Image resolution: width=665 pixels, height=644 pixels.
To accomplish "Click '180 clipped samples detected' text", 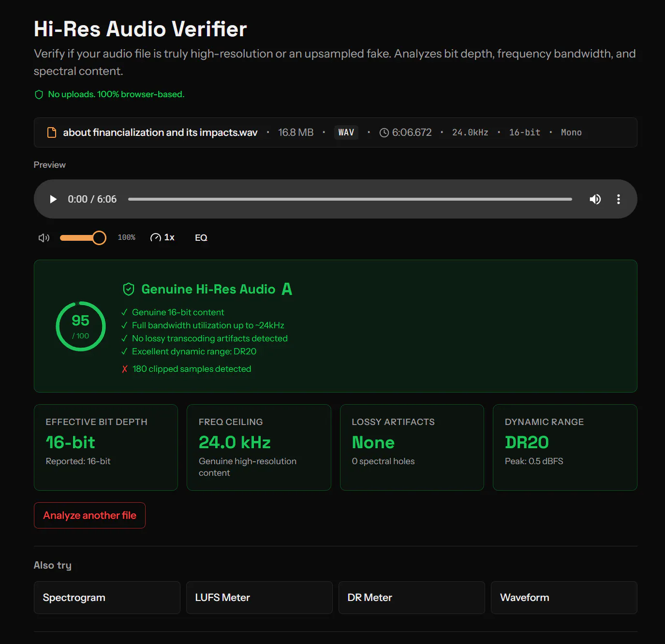I will [192, 369].
